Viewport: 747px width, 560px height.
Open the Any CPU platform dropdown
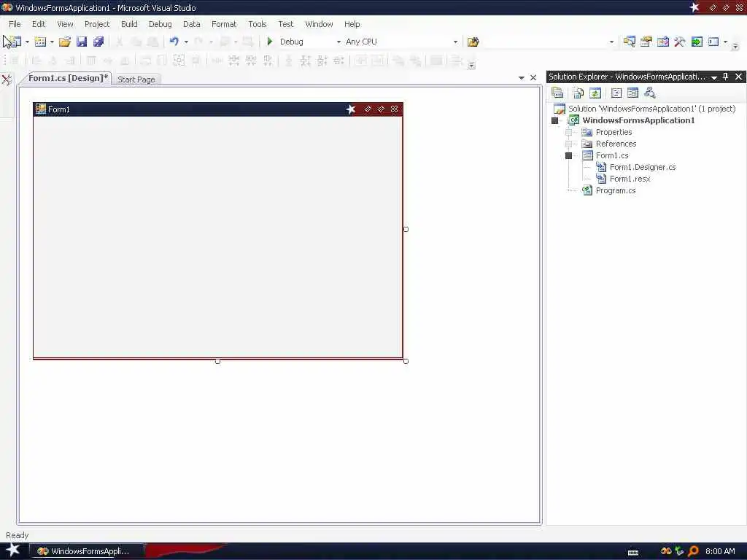[x=455, y=42]
